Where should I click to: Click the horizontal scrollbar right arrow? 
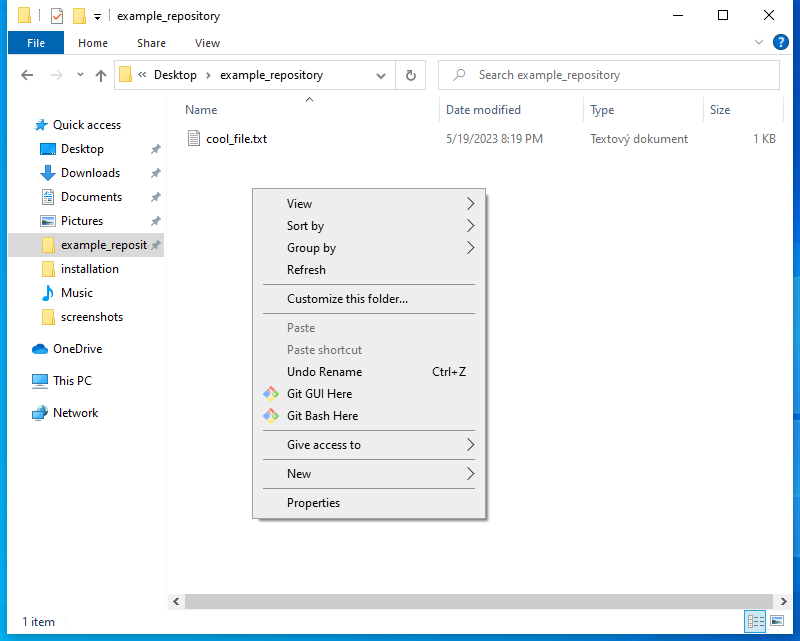tap(783, 602)
